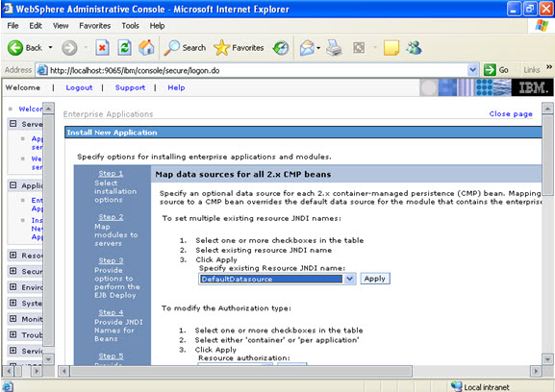
Task: Click the green Go arrow button
Action: (490, 70)
